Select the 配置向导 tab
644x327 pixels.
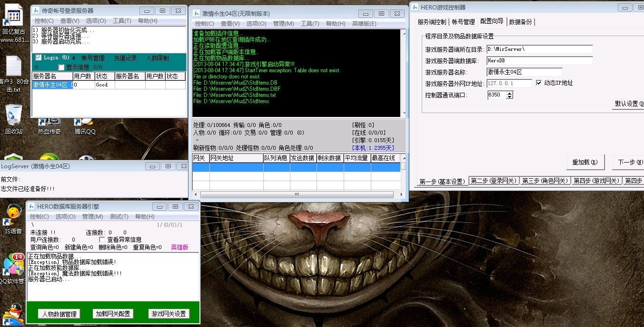[x=492, y=21]
